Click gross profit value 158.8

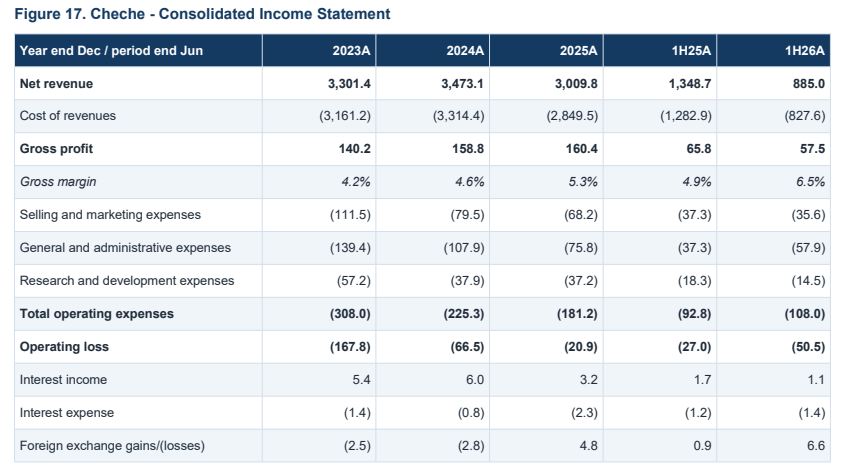(x=468, y=149)
